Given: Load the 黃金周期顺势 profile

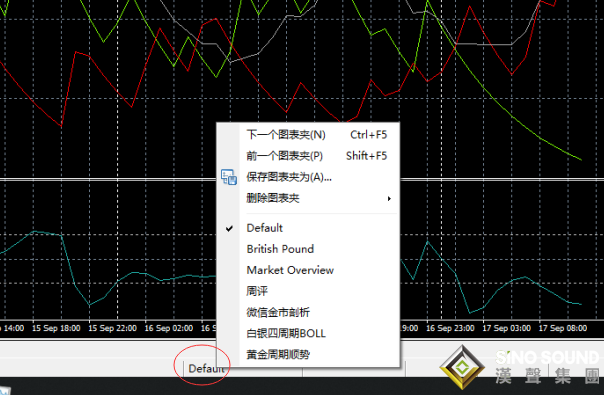Looking at the screenshot, I should click(308, 354).
